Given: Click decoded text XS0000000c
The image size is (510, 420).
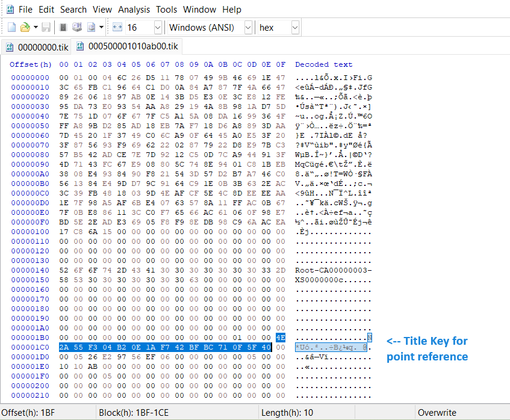Looking at the screenshot, I should (x=319, y=280).
